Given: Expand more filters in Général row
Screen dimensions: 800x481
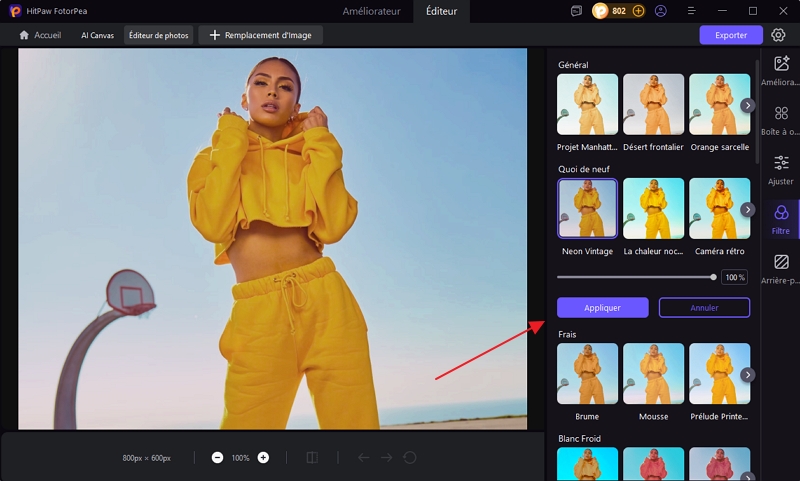Looking at the screenshot, I should [747, 104].
